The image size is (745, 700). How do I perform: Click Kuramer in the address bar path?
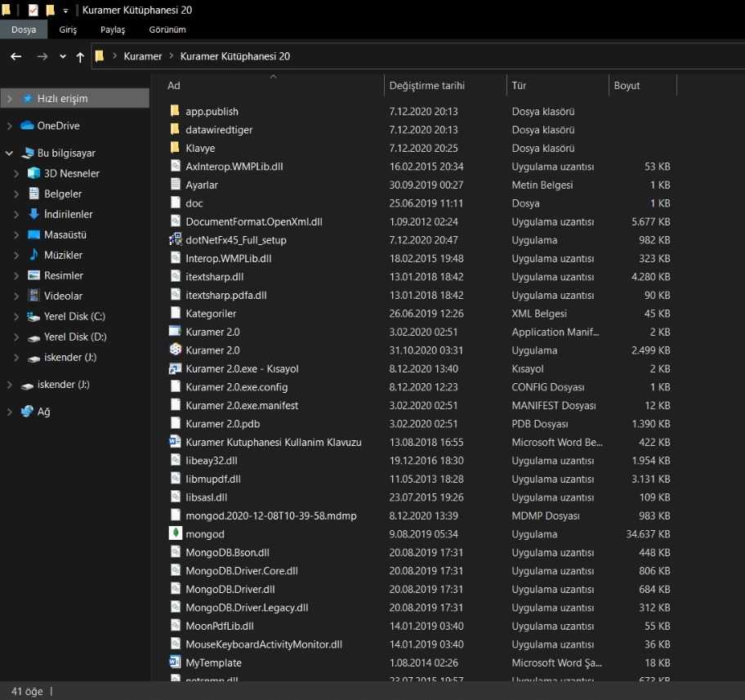click(142, 56)
